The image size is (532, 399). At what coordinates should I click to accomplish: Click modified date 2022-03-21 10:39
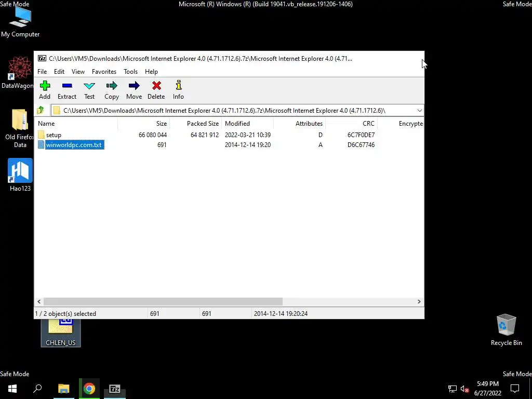coord(248,135)
